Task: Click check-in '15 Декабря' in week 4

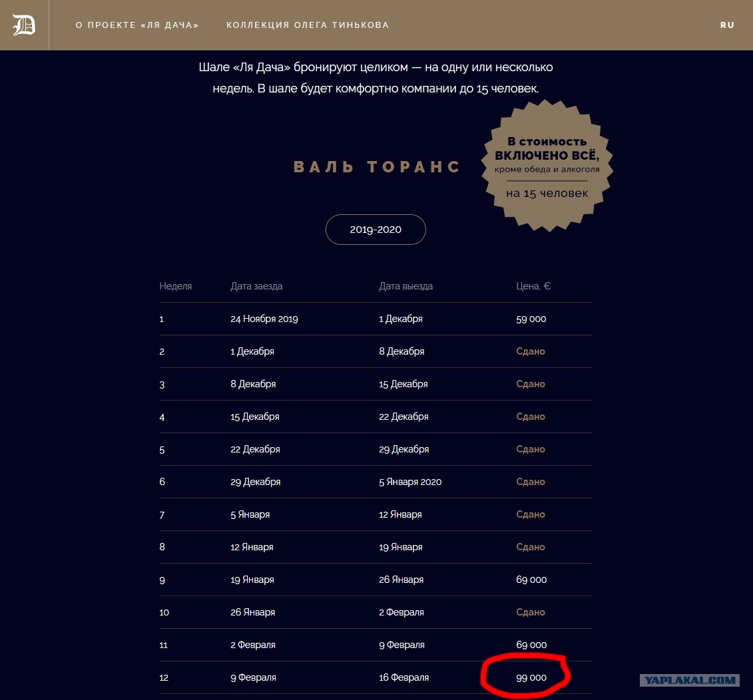Action: click(x=254, y=417)
